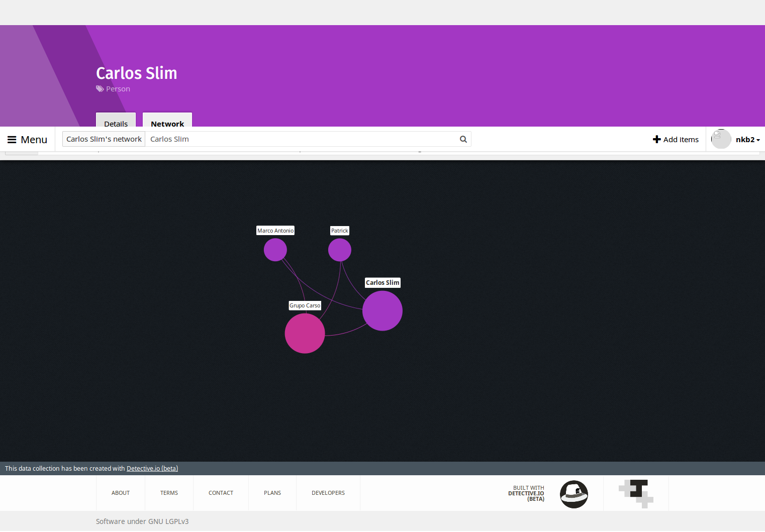Screen dimensions: 765x532
Task: Open the CONTACT footer link
Action: (221, 493)
